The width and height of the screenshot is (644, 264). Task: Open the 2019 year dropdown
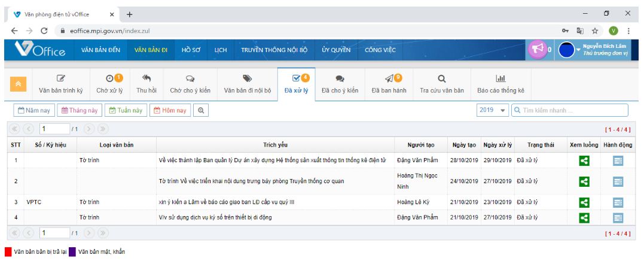coord(493,110)
